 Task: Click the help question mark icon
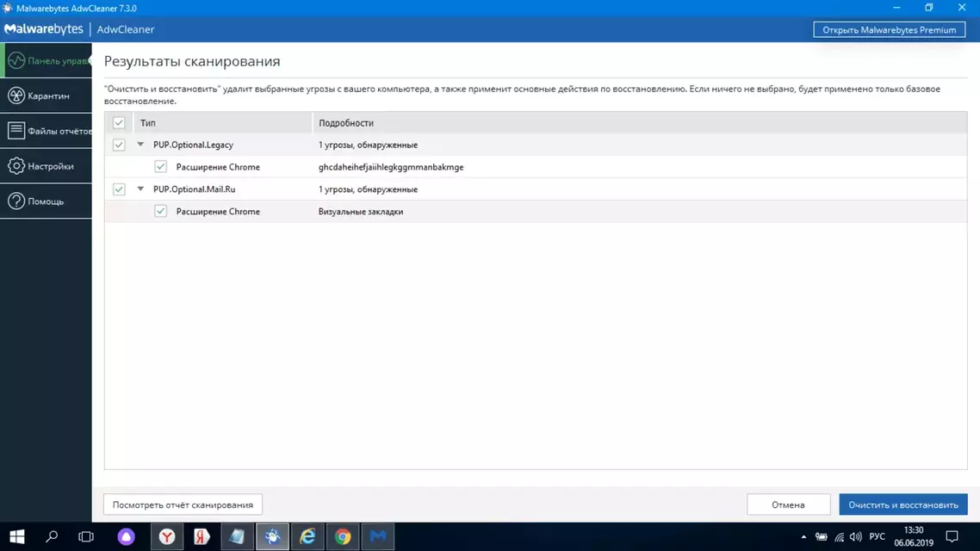(16, 201)
